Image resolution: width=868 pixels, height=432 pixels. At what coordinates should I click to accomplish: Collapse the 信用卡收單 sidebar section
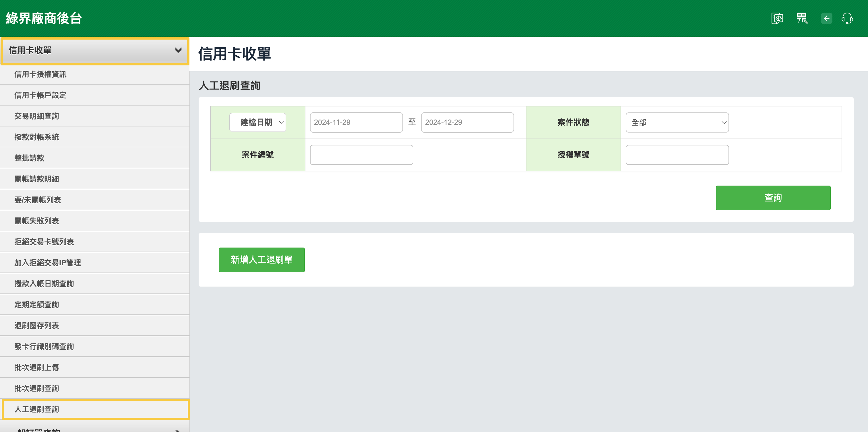(95, 50)
